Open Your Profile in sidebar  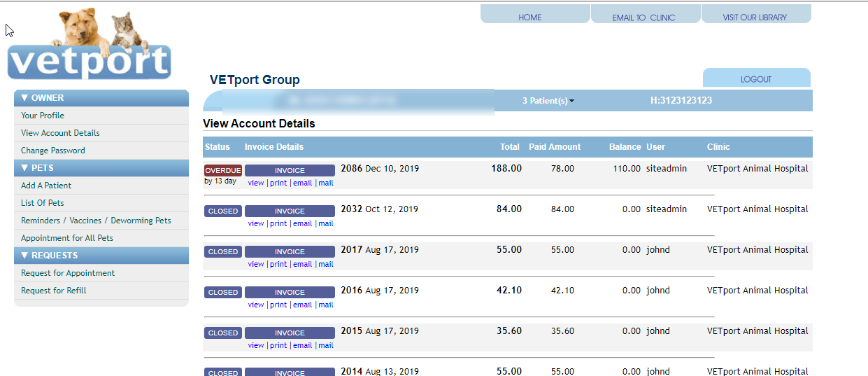pos(43,116)
